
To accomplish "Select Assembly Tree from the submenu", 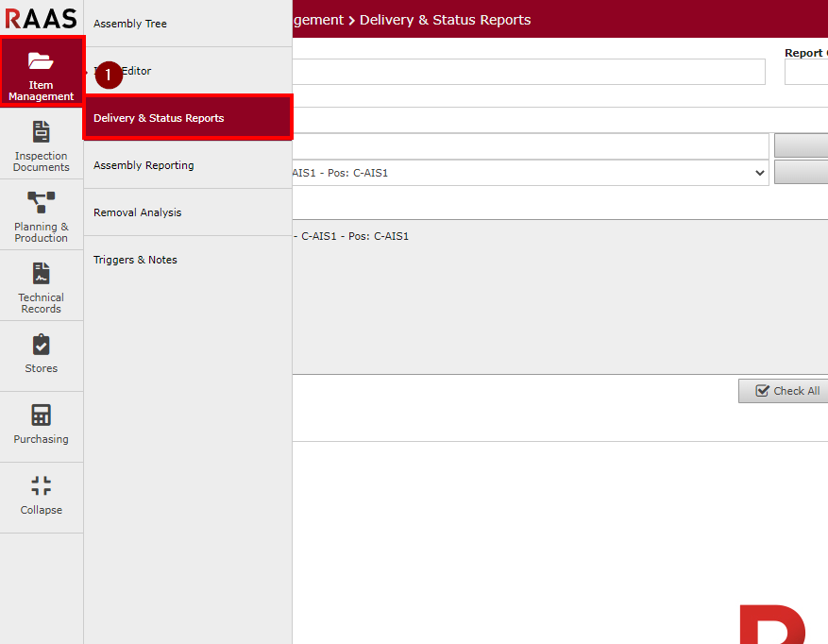I will tap(130, 24).
